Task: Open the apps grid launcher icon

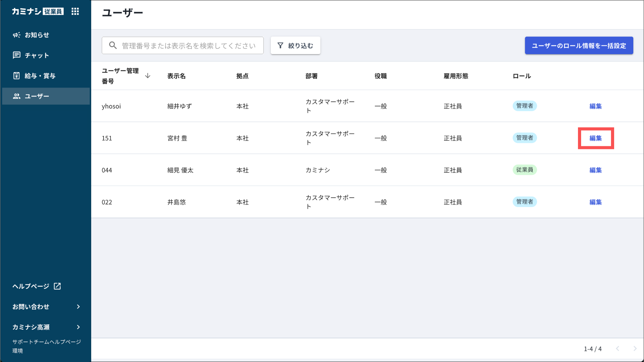Action: (75, 12)
